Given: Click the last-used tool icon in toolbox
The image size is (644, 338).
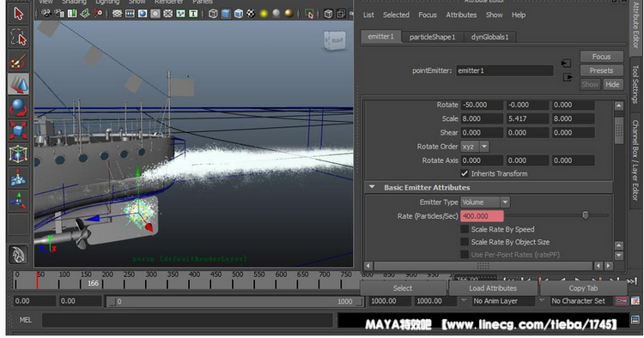Looking at the screenshot, I should click(19, 255).
